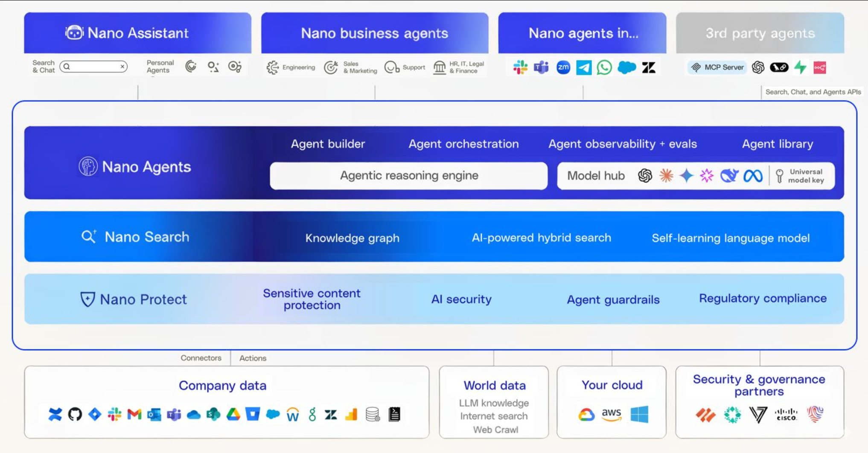Click the Zoom icon in the top row
This screenshot has width=868, height=453.
563,67
